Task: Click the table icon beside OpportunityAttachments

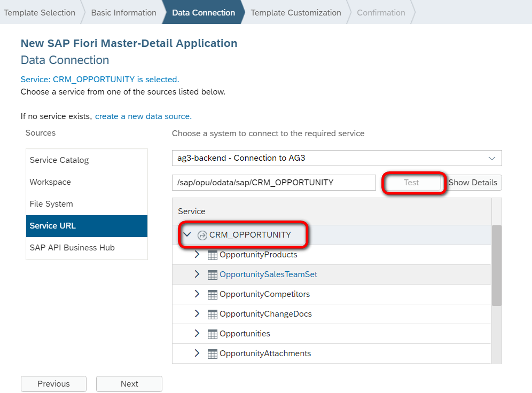Action: [x=213, y=353]
